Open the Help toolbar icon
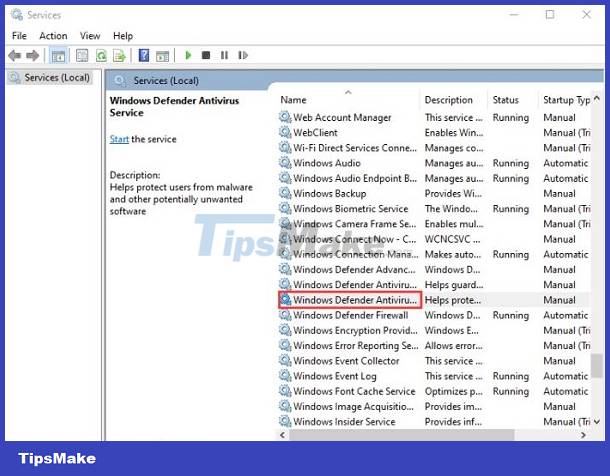Screen dimensions: 610x476 point(144,56)
